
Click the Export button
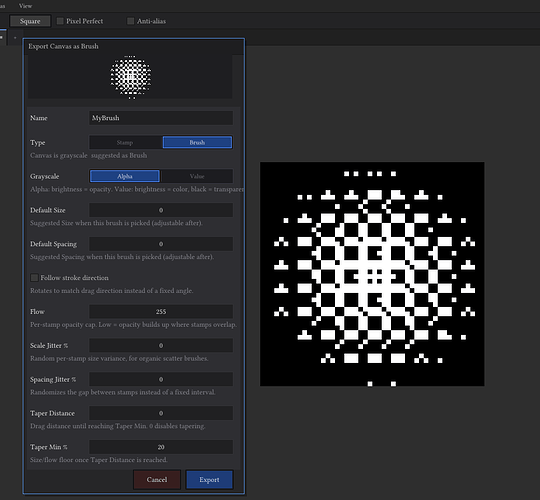coord(209,479)
